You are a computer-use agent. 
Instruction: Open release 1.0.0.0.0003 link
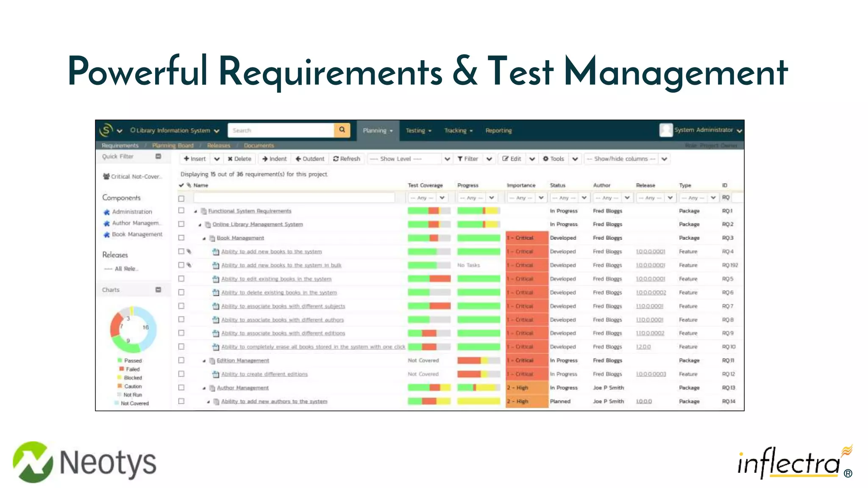pos(651,374)
